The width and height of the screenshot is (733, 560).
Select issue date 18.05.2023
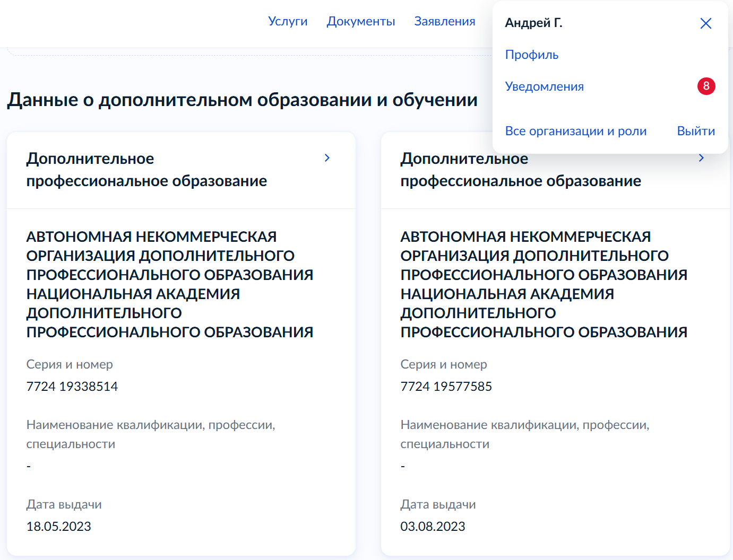58,526
